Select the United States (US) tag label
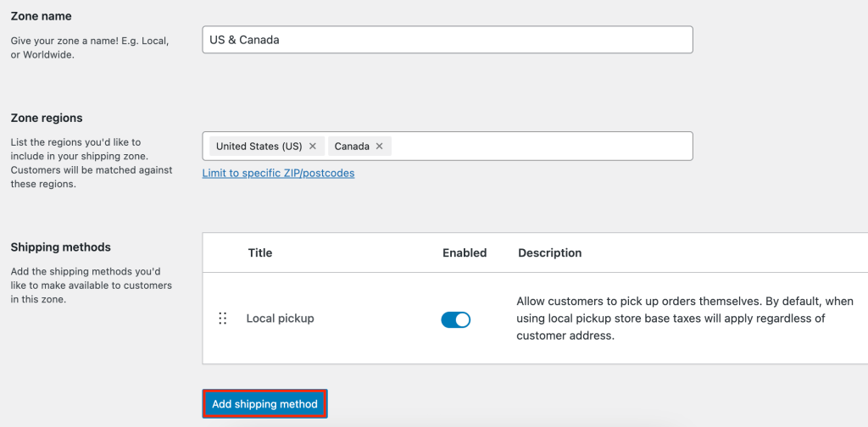Image resolution: width=868 pixels, height=427 pixels. 259,147
